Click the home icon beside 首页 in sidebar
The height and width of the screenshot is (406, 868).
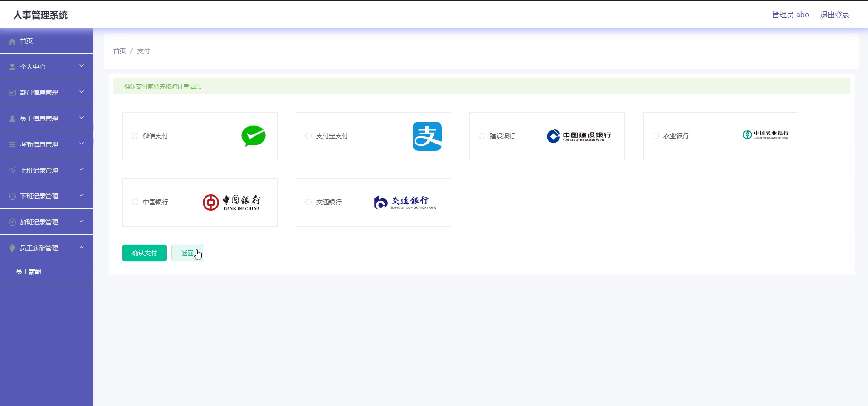[x=12, y=41]
